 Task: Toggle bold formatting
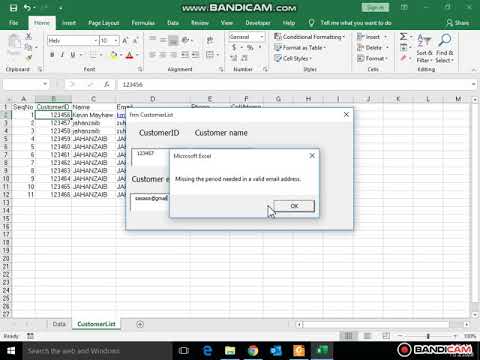[52, 55]
